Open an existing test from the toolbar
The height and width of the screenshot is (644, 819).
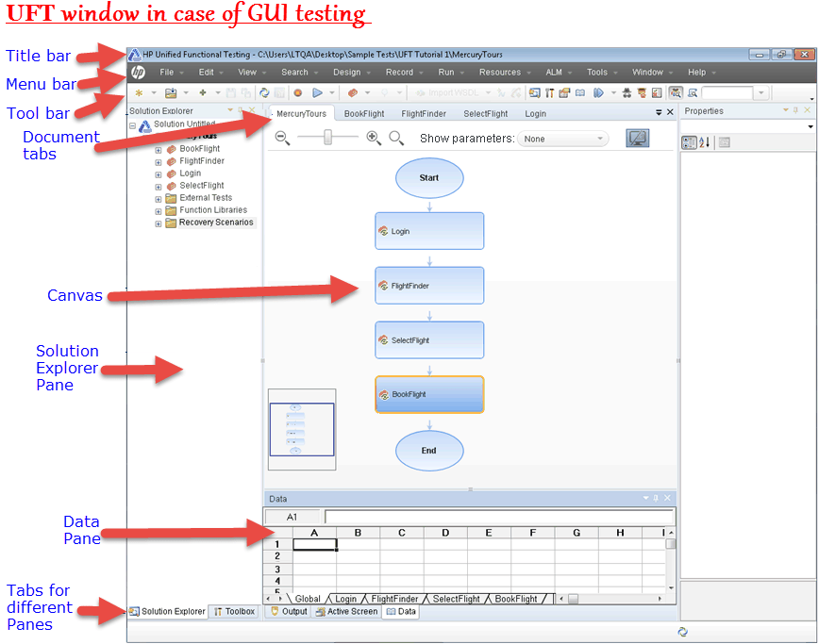coord(170,92)
